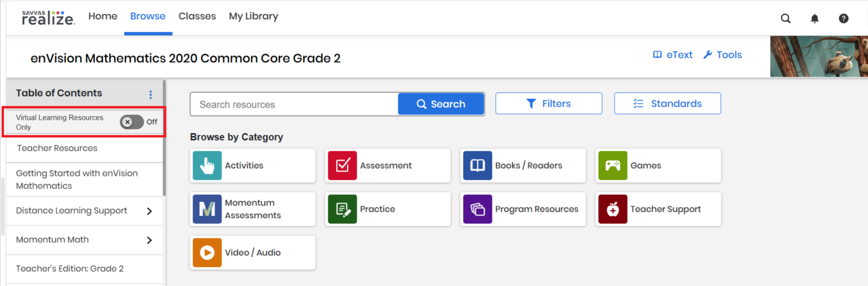Viewport: 868px width, 286px height.
Task: Open the Filters button
Action: pyautogui.click(x=549, y=103)
